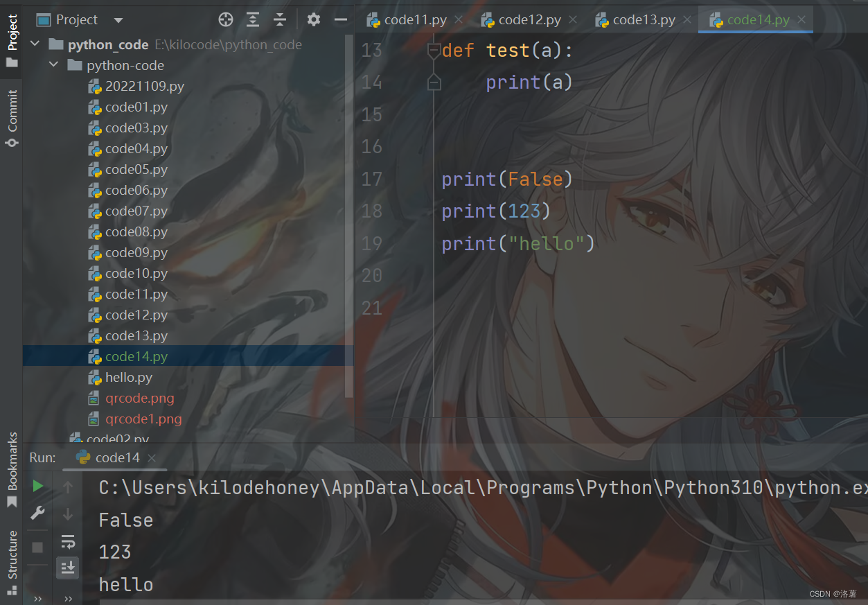Click the python.exe path in console output
Viewport: 868px width, 605px height.
click(483, 488)
